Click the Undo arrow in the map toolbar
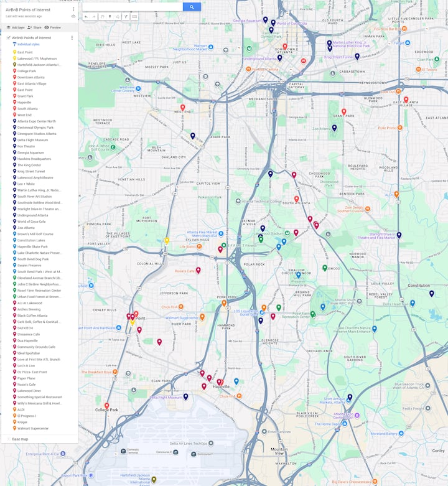This screenshot has width=448, height=486. [86, 17]
